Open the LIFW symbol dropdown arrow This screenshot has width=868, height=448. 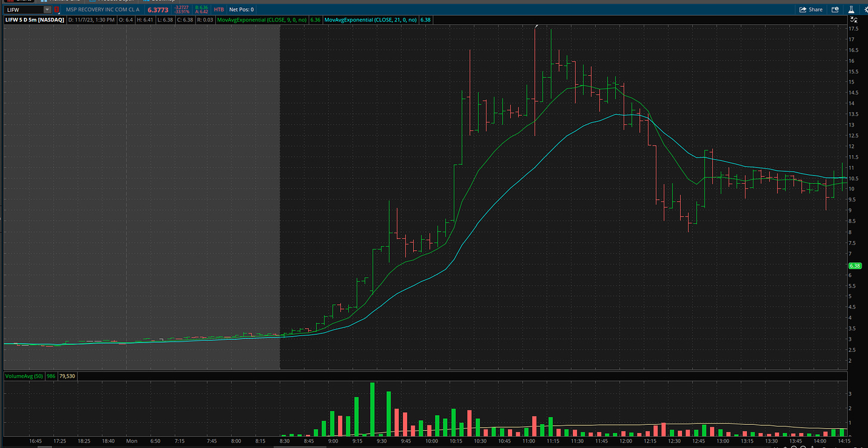pos(46,10)
